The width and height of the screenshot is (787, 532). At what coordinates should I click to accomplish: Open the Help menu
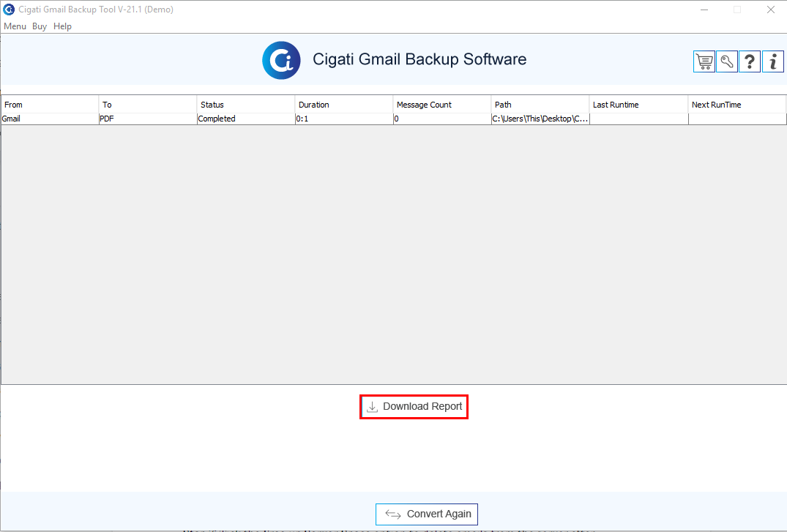tap(63, 26)
